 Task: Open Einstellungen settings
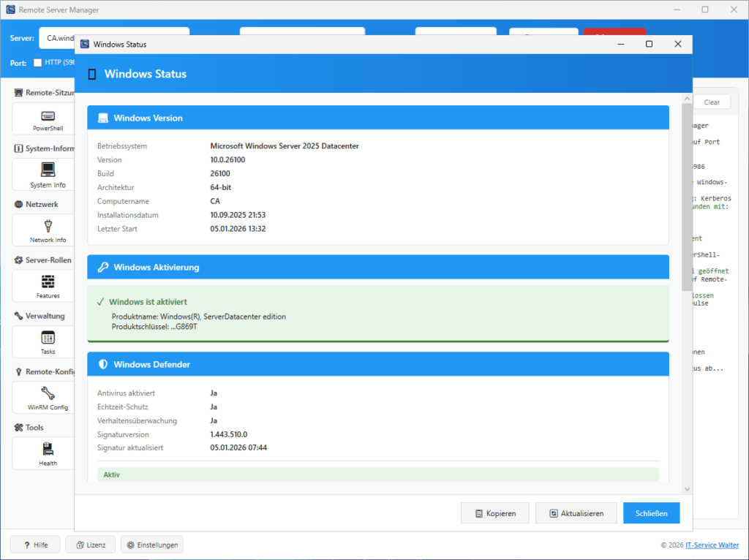(x=151, y=545)
